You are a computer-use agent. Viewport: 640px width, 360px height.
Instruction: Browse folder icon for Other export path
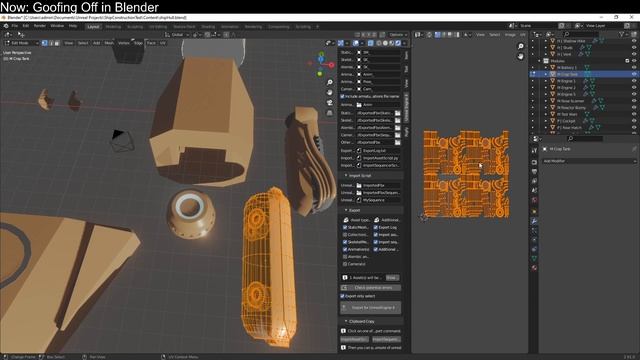398,142
